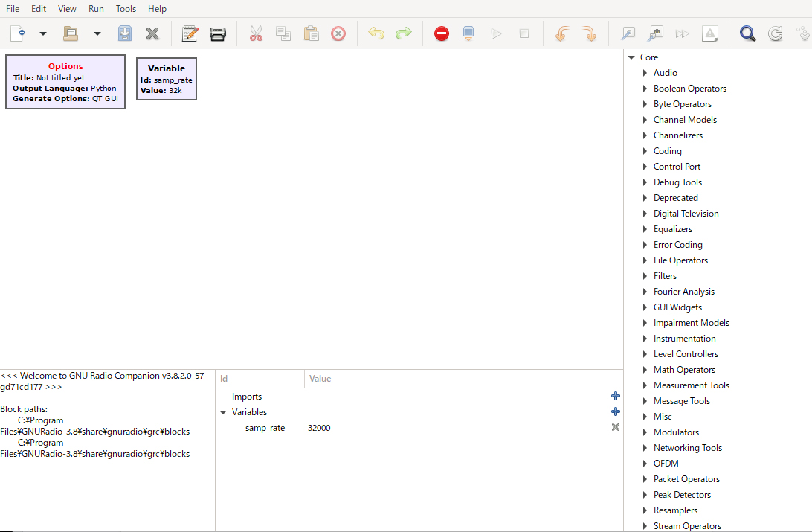This screenshot has width=812, height=532.
Task: Select Modulators in block tree
Action: (676, 432)
